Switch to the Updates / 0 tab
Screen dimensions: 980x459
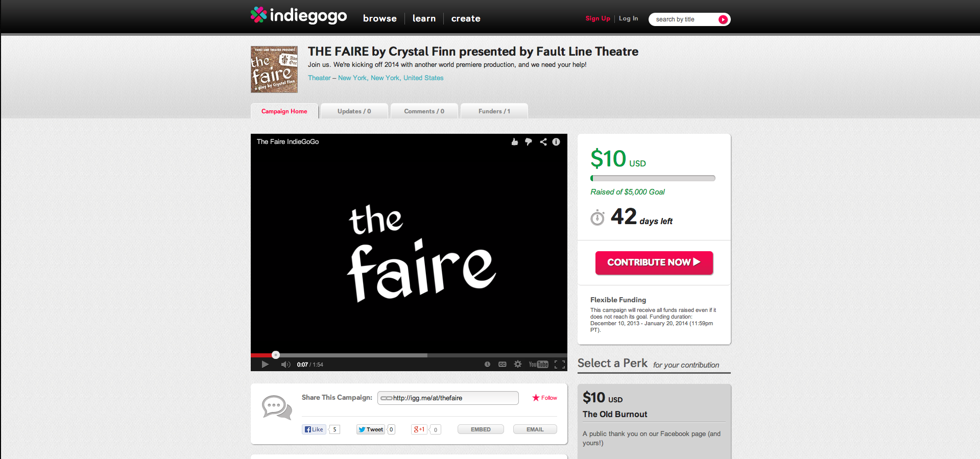coord(354,111)
